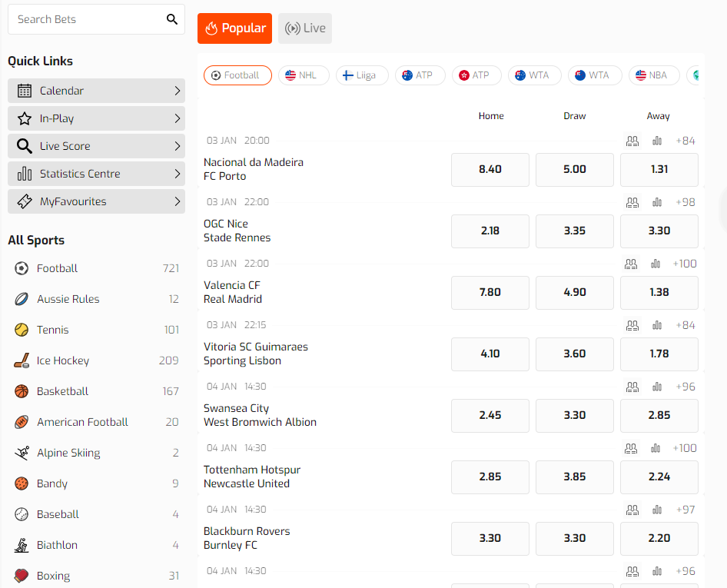The image size is (727, 588).
Task: Expand the MyFavourites chevron
Action: tap(177, 201)
